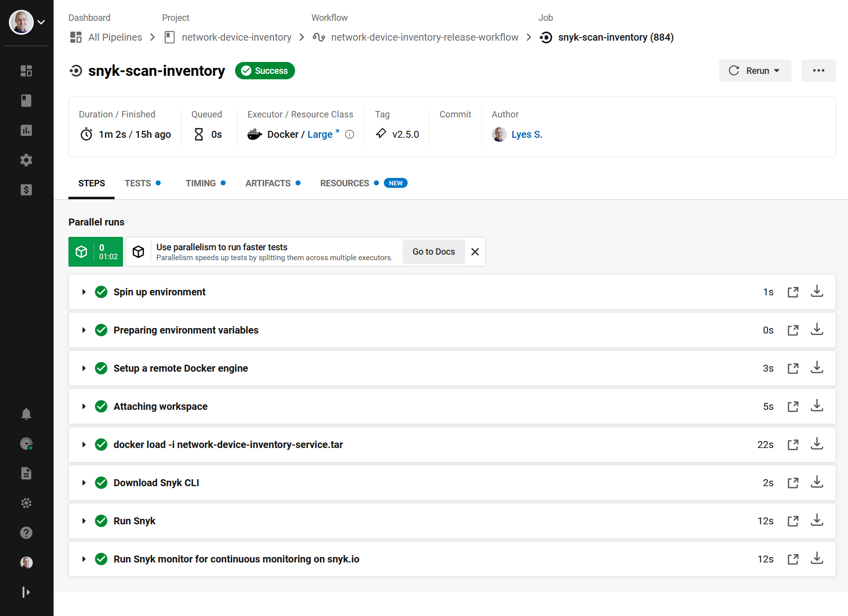The width and height of the screenshot is (848, 616).
Task: Switch to the STEPS tab
Action: click(92, 183)
